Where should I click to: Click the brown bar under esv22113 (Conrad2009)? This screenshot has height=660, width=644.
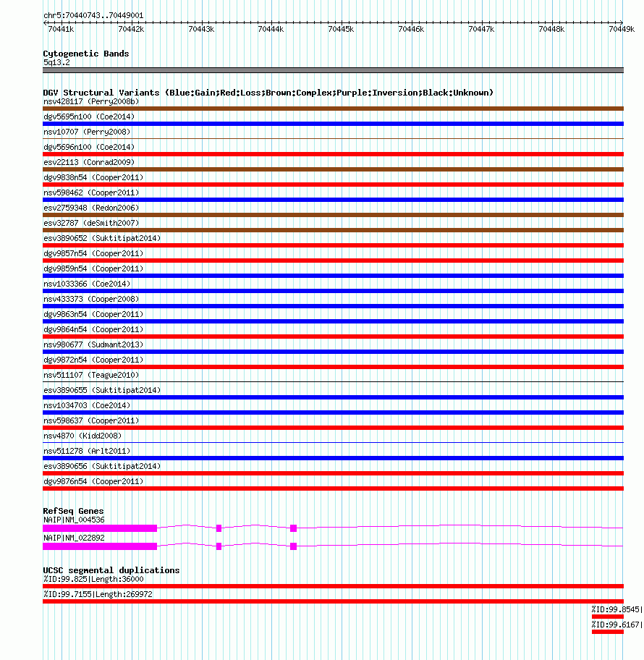(333, 169)
